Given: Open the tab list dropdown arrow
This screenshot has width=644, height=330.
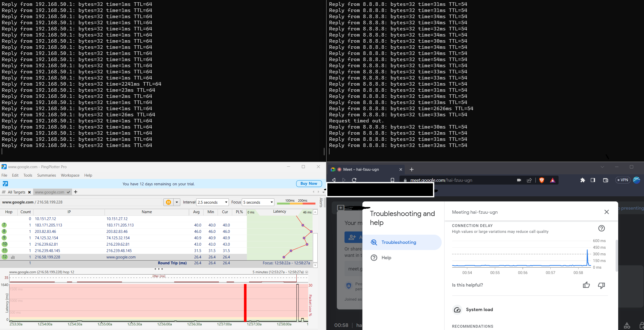Looking at the screenshot, I should 324,192.
